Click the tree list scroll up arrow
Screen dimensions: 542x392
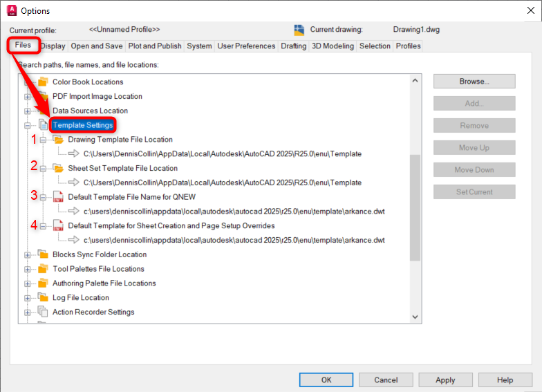[x=415, y=80]
